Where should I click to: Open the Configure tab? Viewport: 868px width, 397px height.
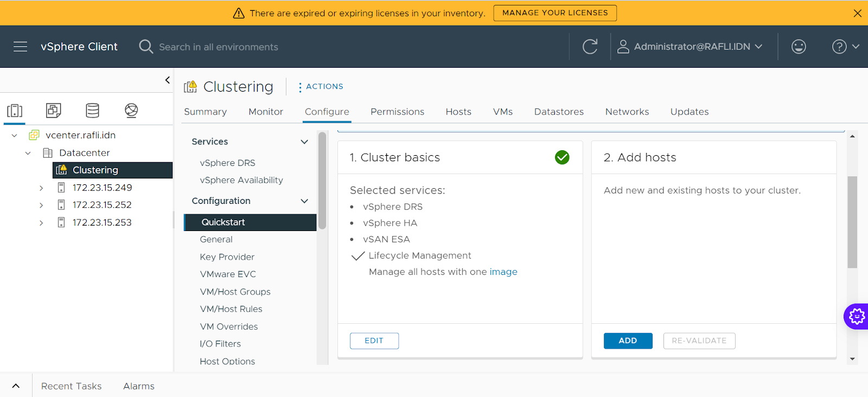[x=327, y=112]
